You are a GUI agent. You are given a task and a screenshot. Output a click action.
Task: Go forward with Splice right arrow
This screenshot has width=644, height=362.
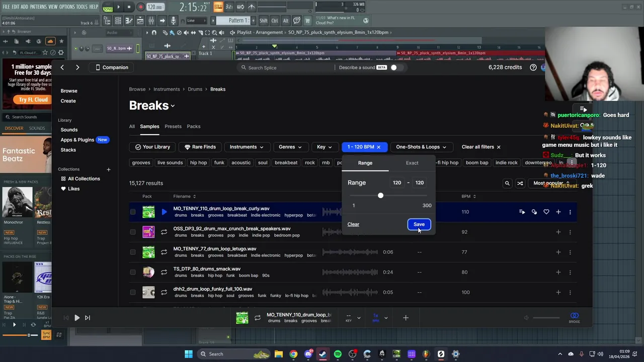point(77,67)
